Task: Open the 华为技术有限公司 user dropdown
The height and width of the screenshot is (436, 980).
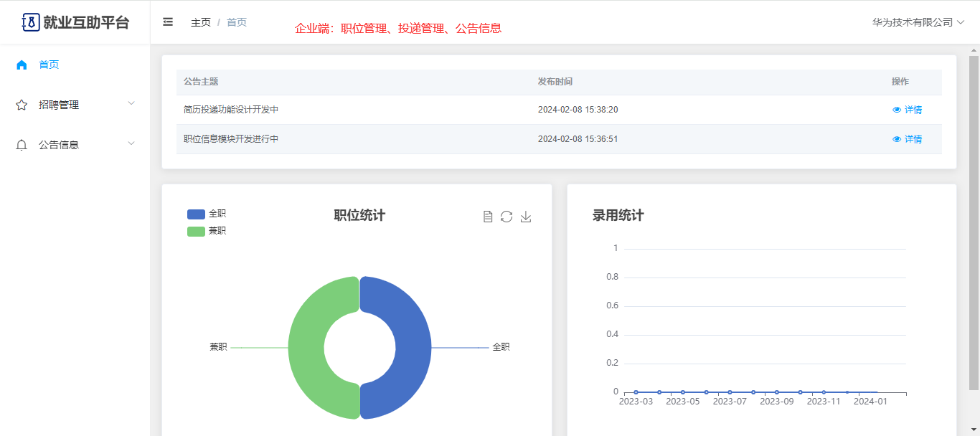Action: (x=918, y=22)
